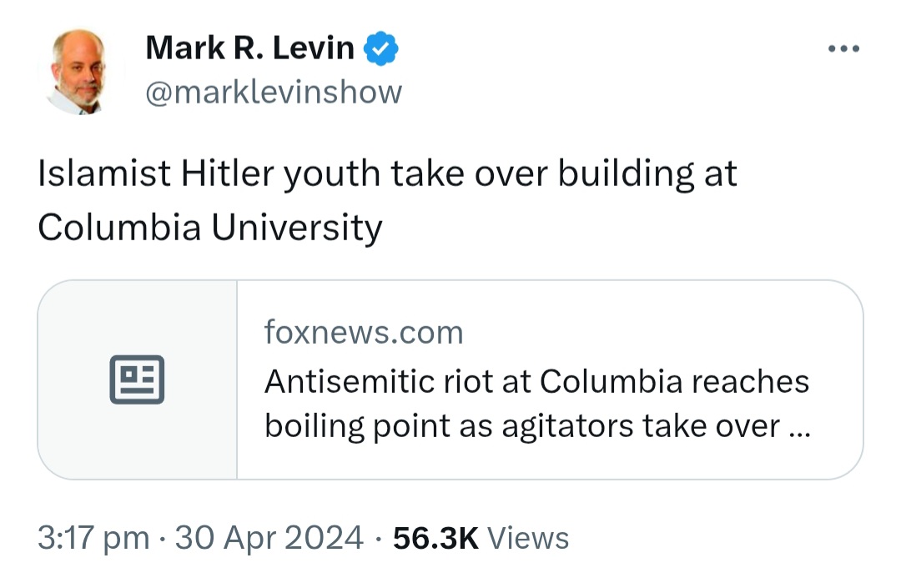901x588 pixels.
Task: Click the 30 Apr 2024 date
Action: point(269,538)
